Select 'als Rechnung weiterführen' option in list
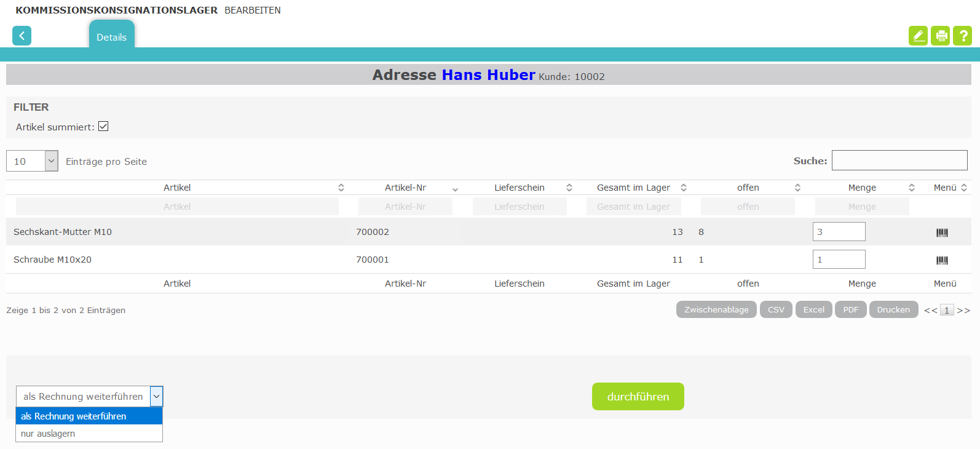 pyautogui.click(x=74, y=416)
